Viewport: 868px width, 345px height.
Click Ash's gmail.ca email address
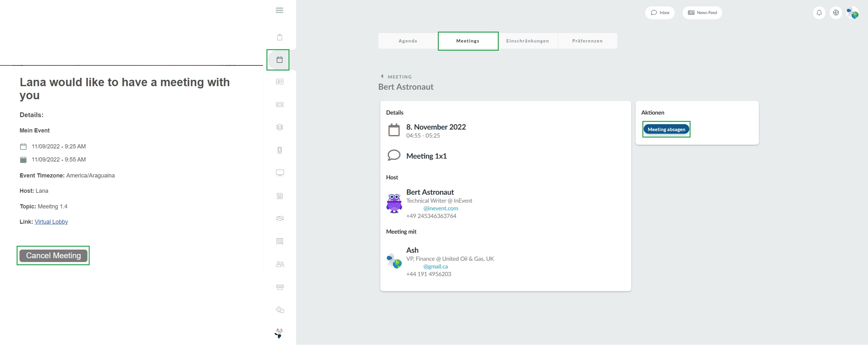tap(435, 266)
